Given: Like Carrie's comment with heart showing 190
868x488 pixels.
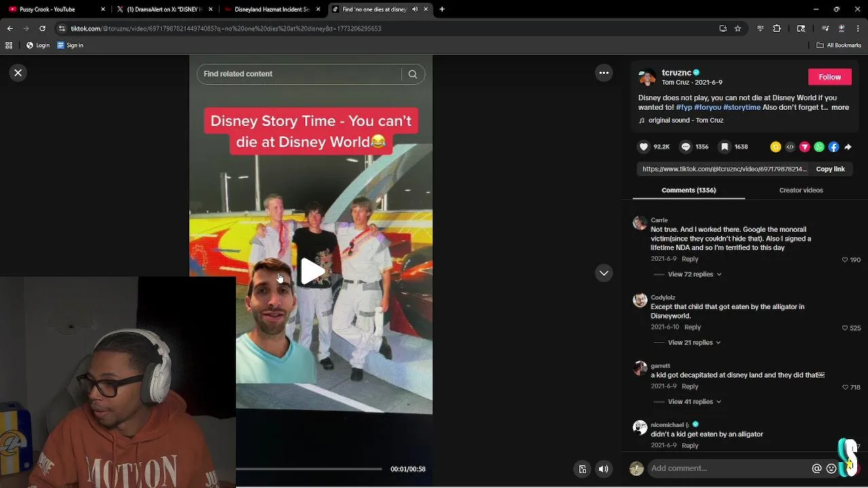Looking at the screenshot, I should point(845,260).
